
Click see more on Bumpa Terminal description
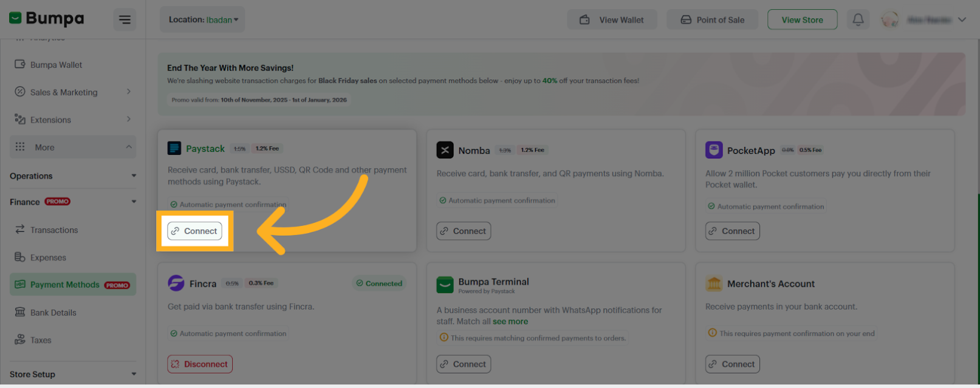[x=510, y=321]
